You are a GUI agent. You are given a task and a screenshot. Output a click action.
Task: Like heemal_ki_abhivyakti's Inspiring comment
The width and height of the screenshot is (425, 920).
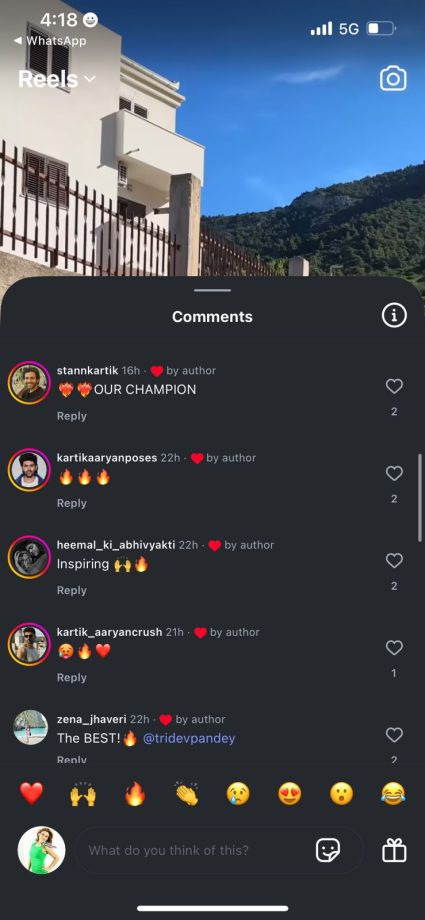(x=394, y=561)
